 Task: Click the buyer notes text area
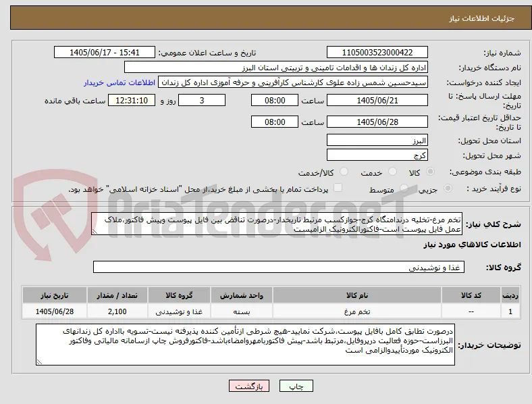[245, 345]
